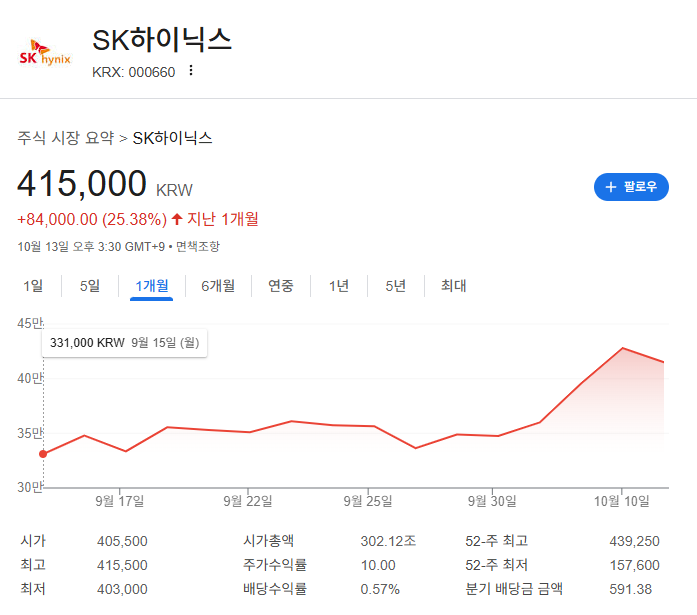Switch to the 최대 range tab
Screen dimensions: 697x615
[453, 286]
